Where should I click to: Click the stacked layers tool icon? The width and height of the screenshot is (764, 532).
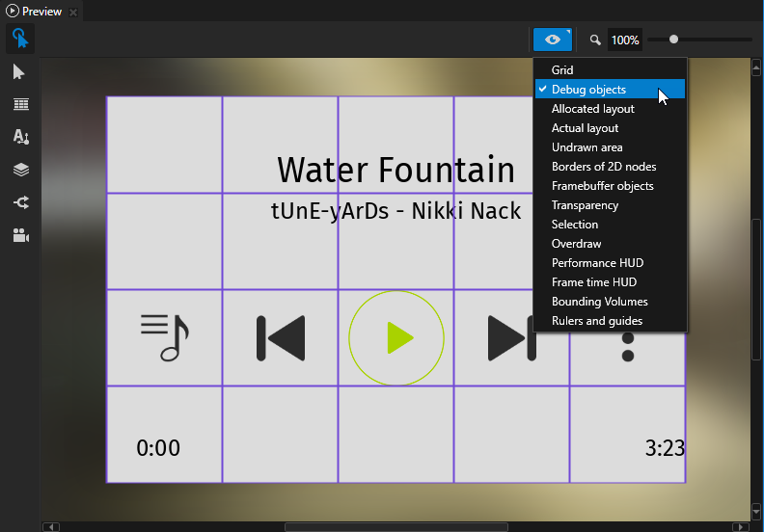point(20,170)
